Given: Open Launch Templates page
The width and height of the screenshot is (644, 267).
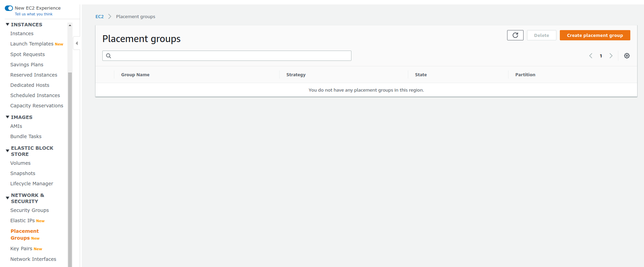Looking at the screenshot, I should tap(32, 44).
